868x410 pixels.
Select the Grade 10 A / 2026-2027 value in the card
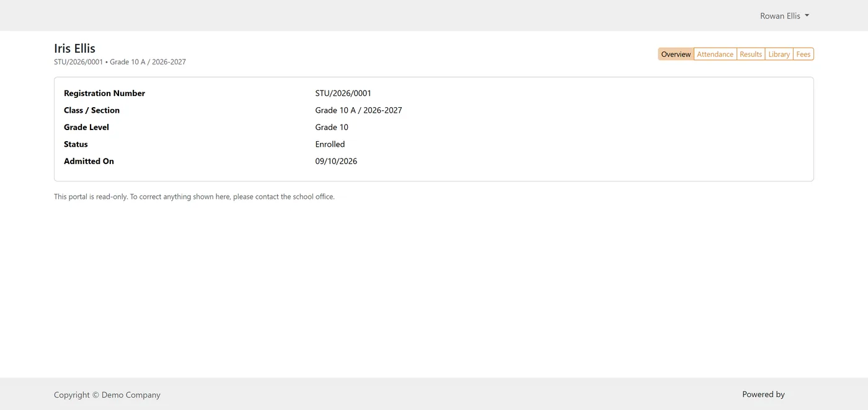coord(358,110)
